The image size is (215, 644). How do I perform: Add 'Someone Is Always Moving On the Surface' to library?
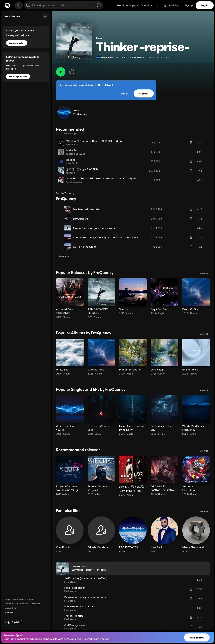tap(191, 238)
